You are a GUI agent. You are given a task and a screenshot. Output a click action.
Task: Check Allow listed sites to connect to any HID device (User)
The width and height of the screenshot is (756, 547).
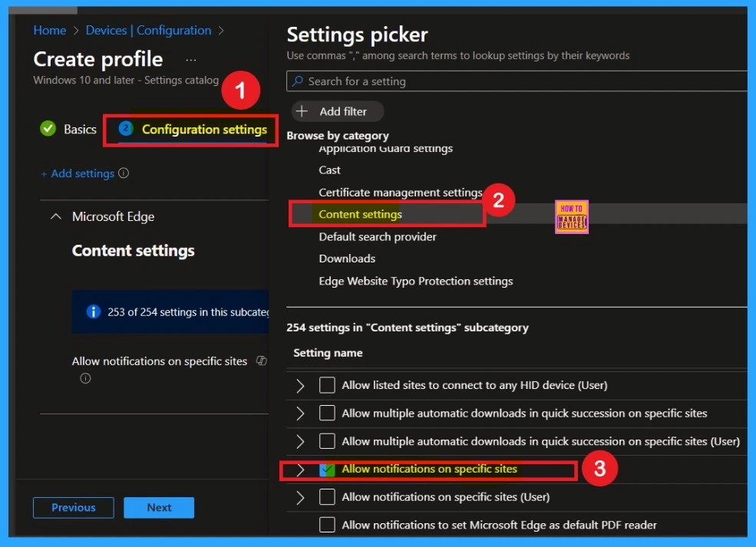coord(327,385)
